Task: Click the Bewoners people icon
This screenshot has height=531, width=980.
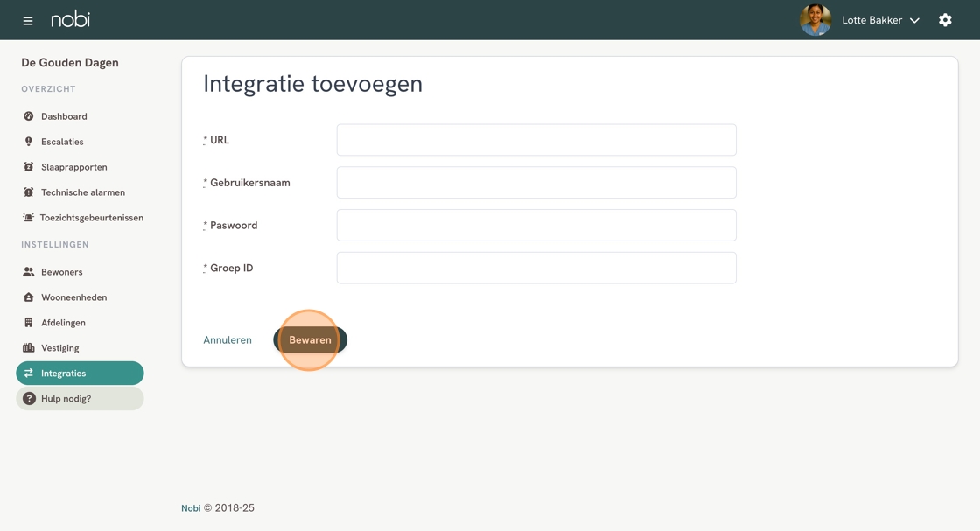Action: pos(29,272)
